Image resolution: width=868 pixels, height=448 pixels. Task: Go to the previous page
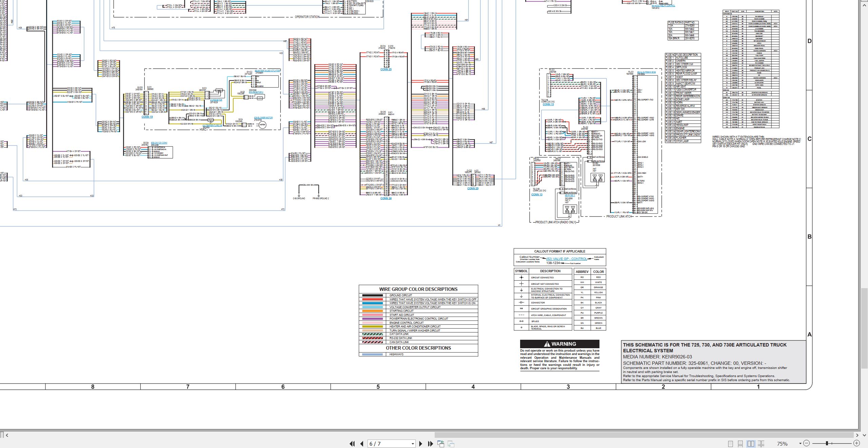click(x=362, y=444)
